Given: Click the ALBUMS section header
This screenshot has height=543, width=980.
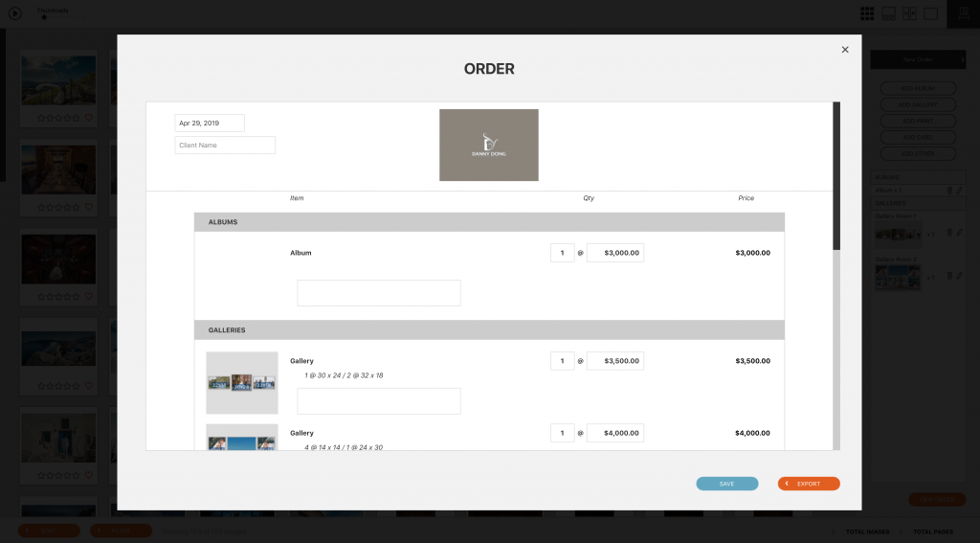Looking at the screenshot, I should tap(489, 222).
